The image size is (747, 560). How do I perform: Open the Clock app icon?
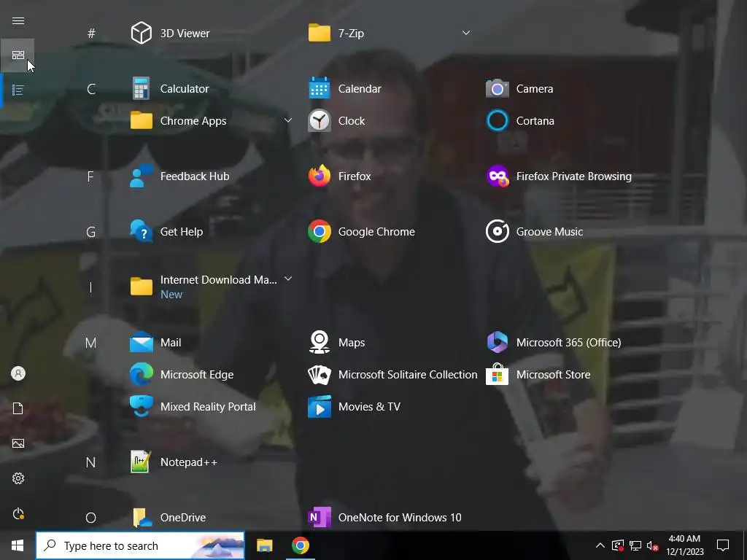(x=320, y=120)
